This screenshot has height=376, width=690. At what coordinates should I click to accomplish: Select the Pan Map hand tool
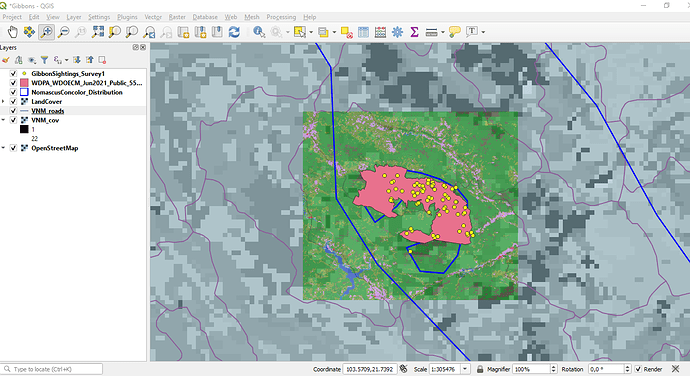[x=13, y=32]
